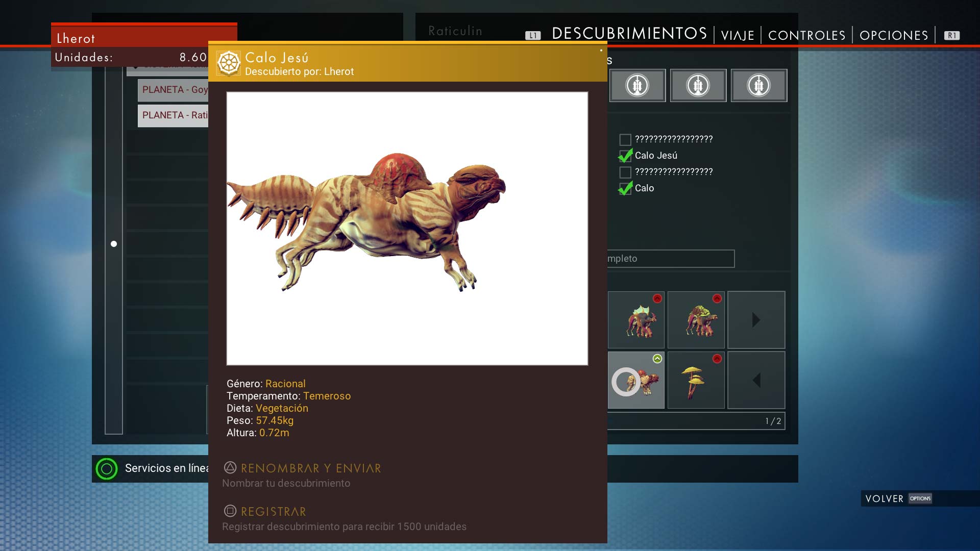Image resolution: width=980 pixels, height=551 pixels.
Task: Open the yellow mushroom plant thumbnail
Action: pos(696,380)
